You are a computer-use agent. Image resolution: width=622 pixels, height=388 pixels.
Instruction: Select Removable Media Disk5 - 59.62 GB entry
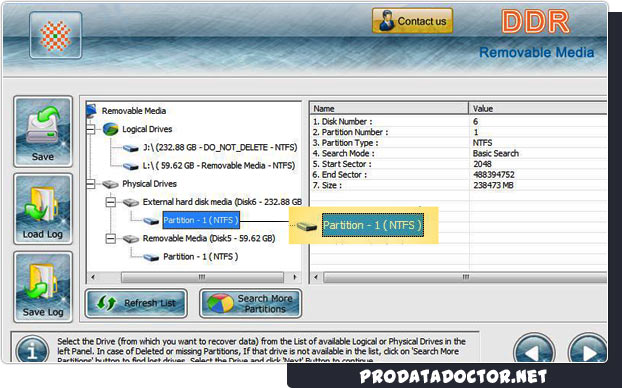(x=209, y=238)
